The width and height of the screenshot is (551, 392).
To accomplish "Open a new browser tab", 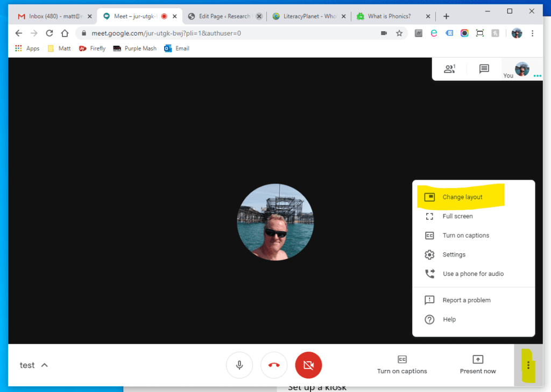I will point(446,16).
